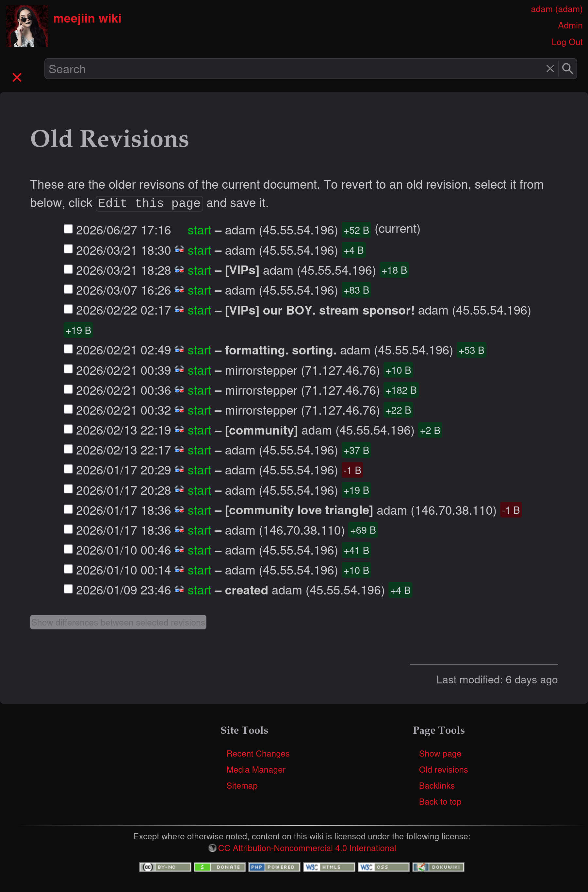Click the diff glasses icon for the 2026/02/21 00:36 revision
Image resolution: width=588 pixels, height=892 pixels.
point(179,389)
